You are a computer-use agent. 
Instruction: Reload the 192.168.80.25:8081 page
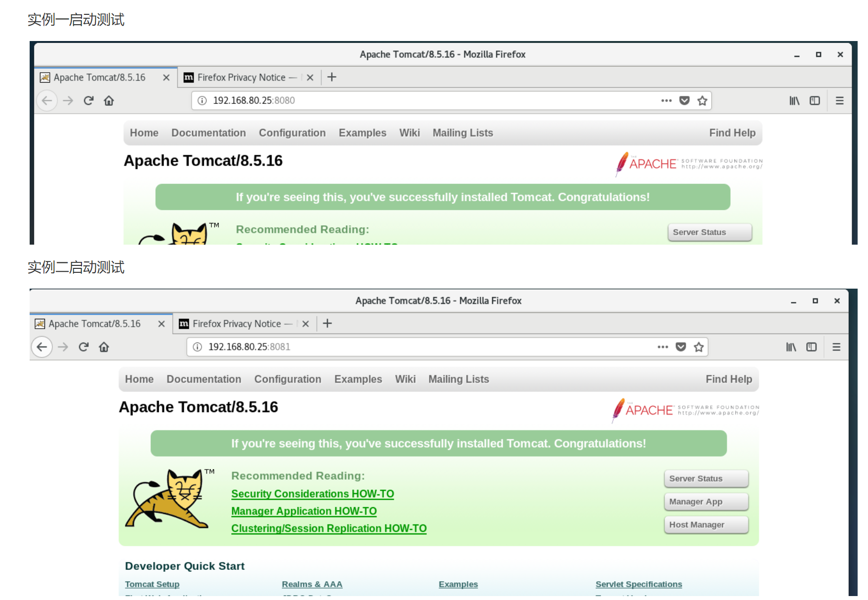click(83, 347)
